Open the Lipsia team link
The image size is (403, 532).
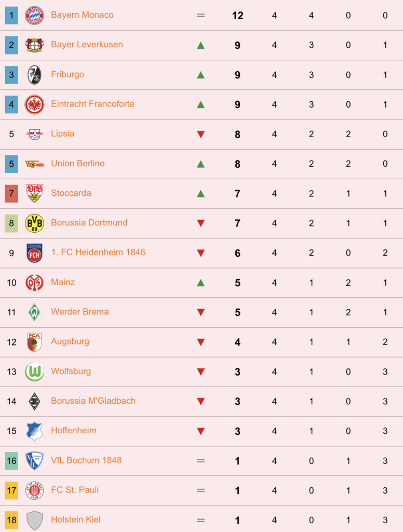click(62, 134)
